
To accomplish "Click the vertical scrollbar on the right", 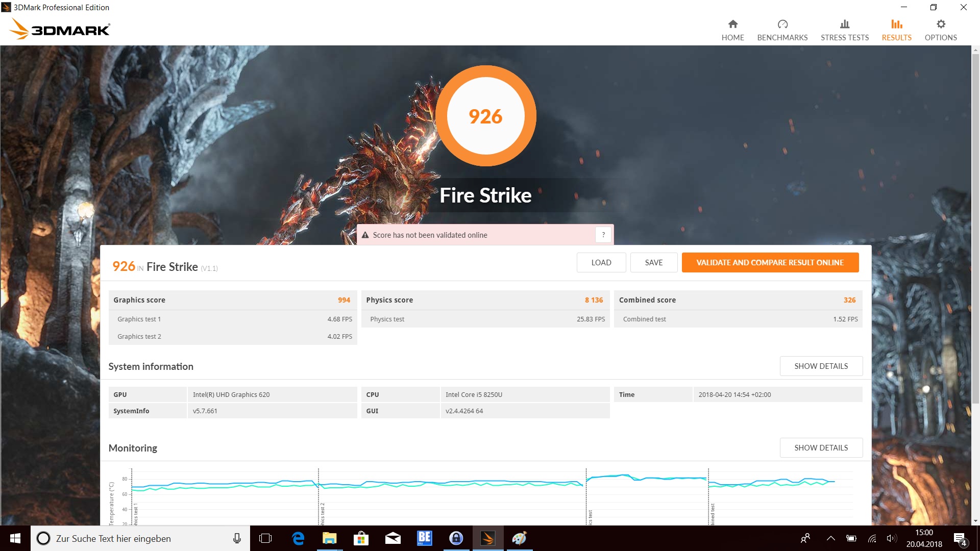I will click(975, 230).
